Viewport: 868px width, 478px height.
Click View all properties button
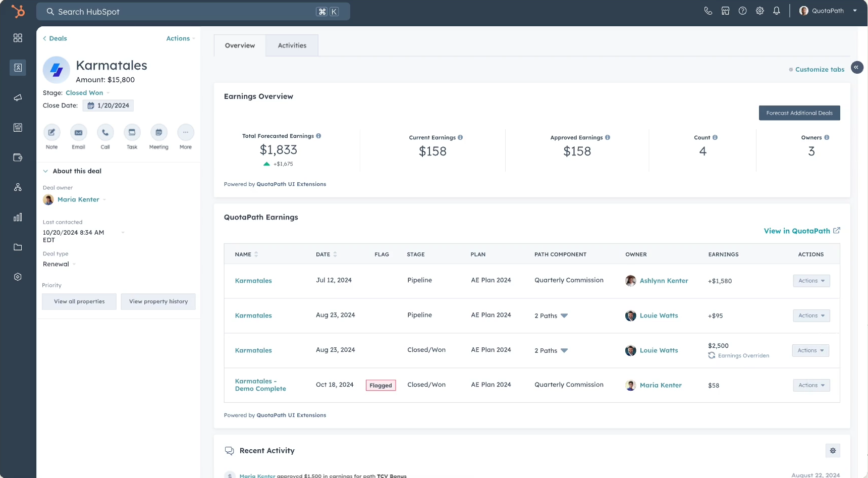tap(79, 301)
